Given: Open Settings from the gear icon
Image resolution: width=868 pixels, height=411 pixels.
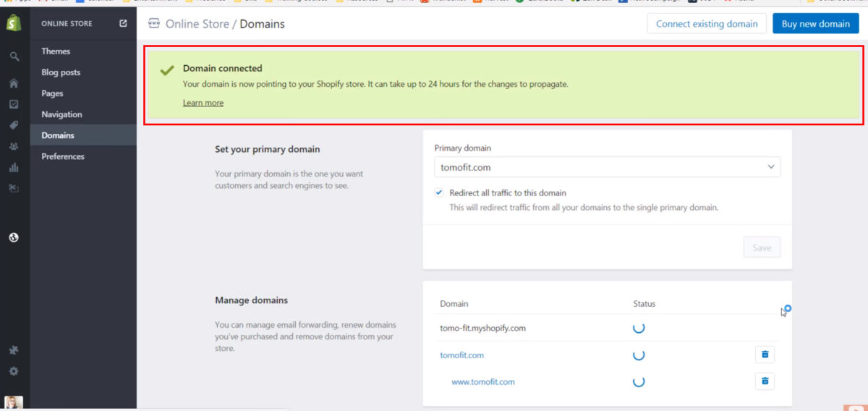Looking at the screenshot, I should point(14,371).
